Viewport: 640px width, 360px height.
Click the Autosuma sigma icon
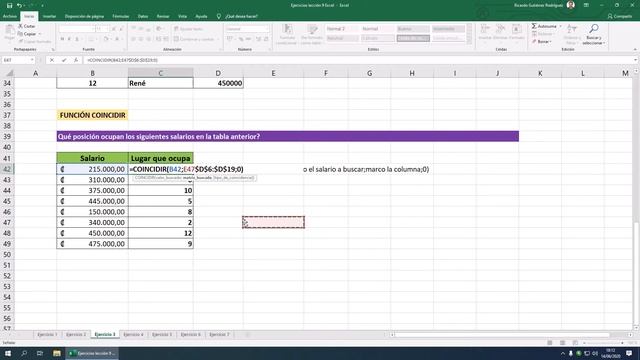coord(534,26)
